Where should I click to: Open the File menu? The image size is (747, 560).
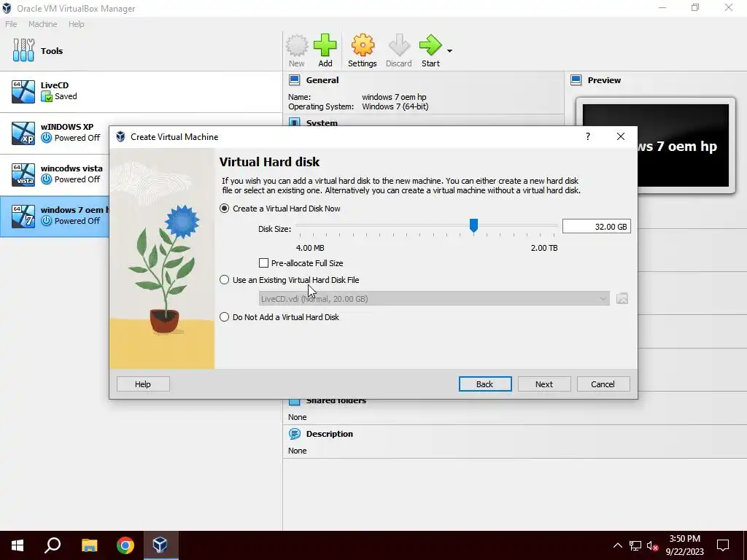(x=11, y=24)
